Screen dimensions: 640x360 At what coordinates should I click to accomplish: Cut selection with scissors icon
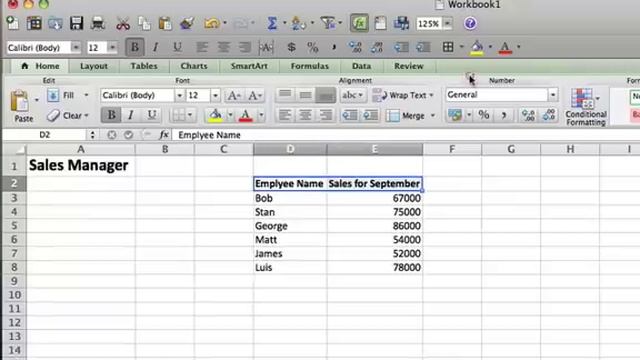point(123,23)
